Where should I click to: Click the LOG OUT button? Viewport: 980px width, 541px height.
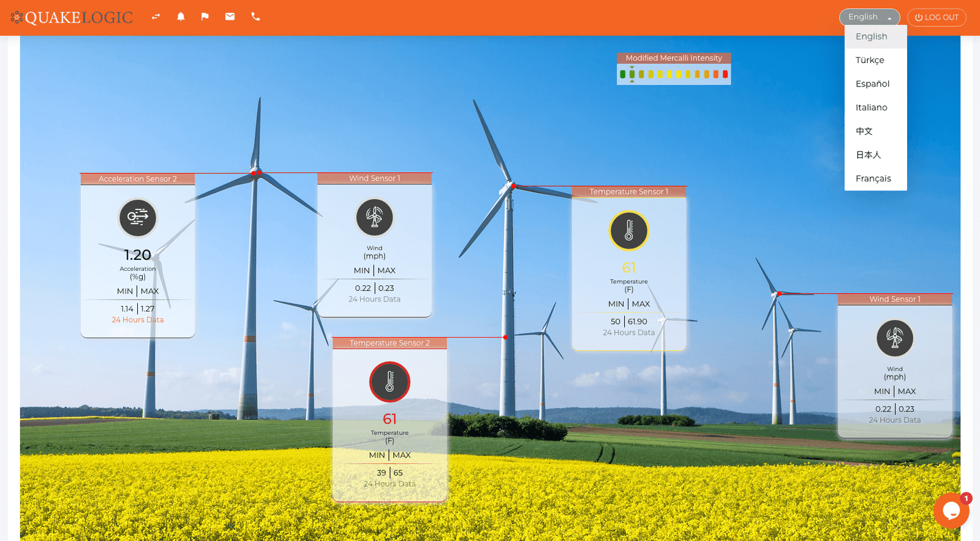pos(937,17)
